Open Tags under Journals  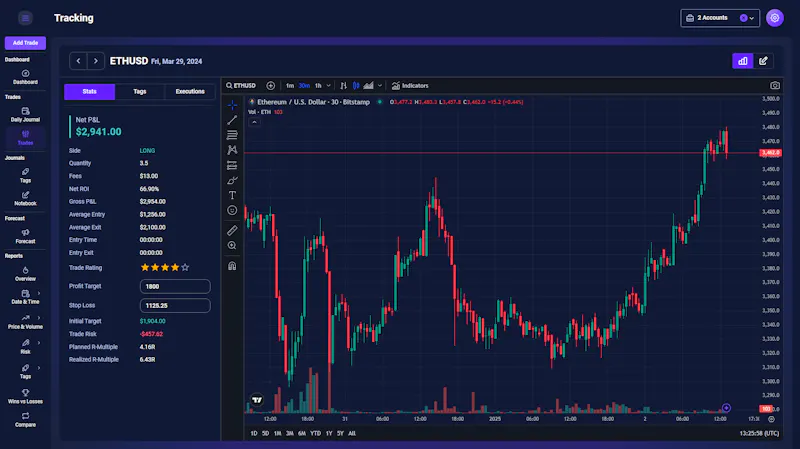[25, 176]
